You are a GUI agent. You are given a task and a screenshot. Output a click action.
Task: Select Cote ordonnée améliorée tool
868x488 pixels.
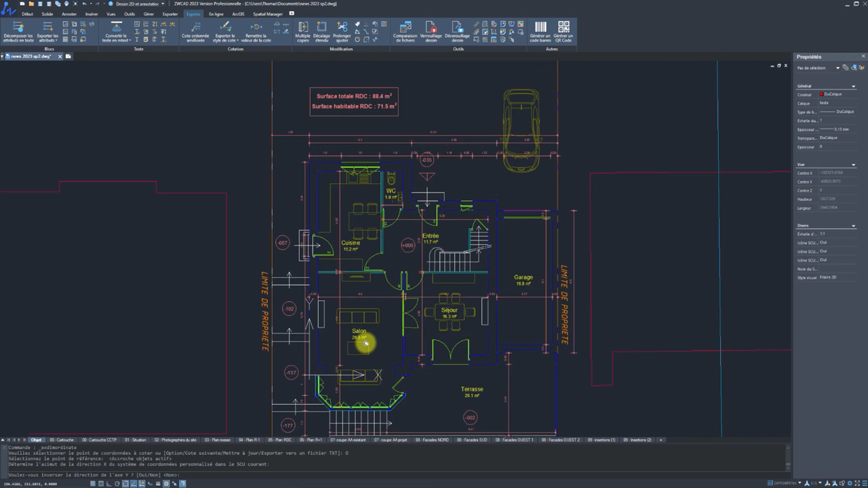pos(195,32)
